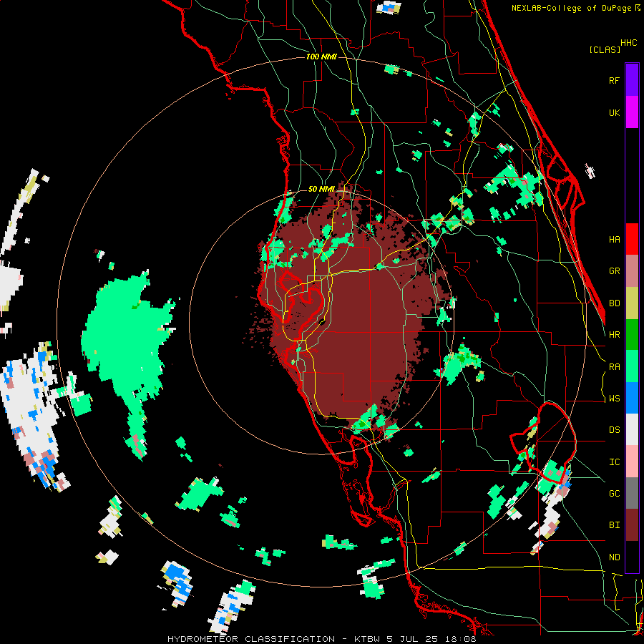644x644 pixels.
Task: Click the NEXLAB-College of DuPage text
Action: point(572,8)
